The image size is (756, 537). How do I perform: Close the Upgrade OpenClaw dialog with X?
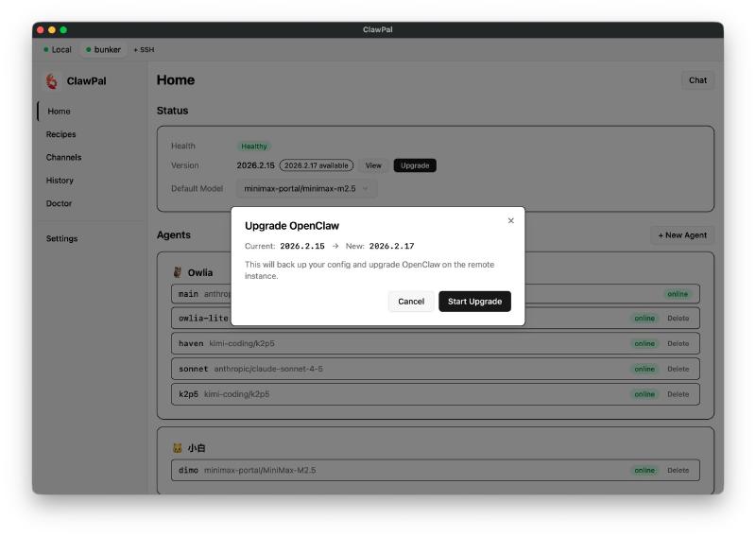tap(511, 220)
